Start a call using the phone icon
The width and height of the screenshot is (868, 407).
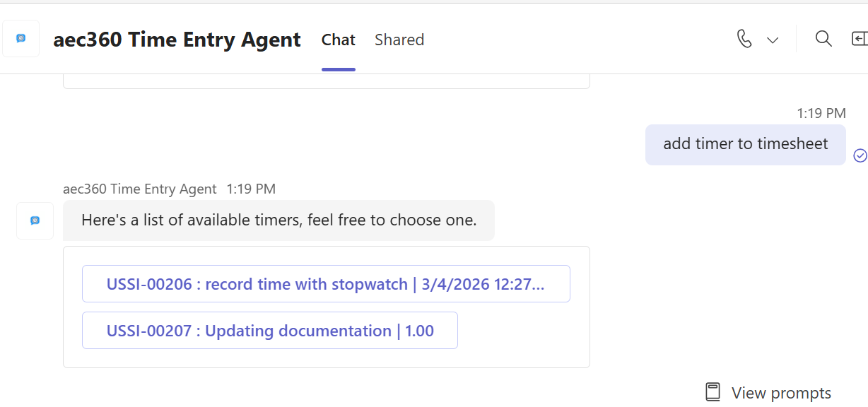click(744, 39)
